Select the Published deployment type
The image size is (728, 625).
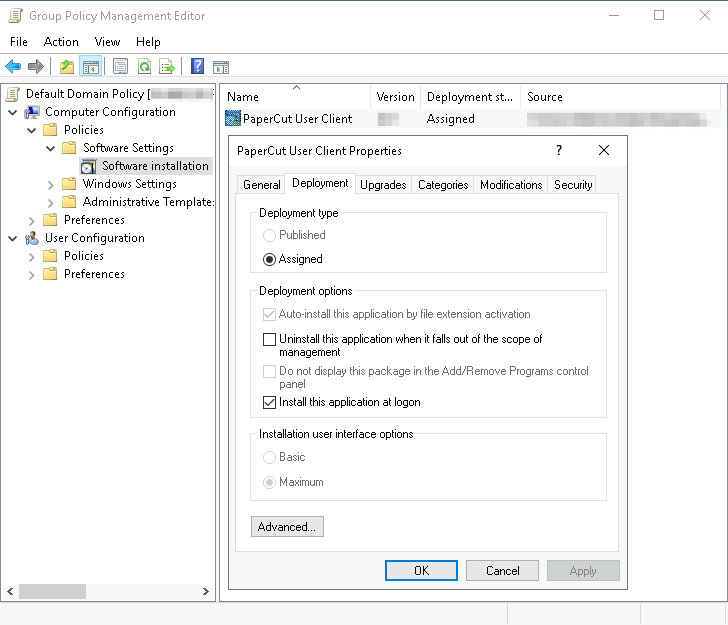[269, 235]
